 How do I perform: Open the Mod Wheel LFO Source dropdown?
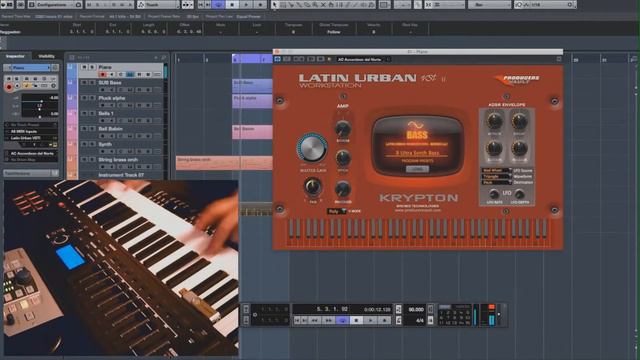496,170
